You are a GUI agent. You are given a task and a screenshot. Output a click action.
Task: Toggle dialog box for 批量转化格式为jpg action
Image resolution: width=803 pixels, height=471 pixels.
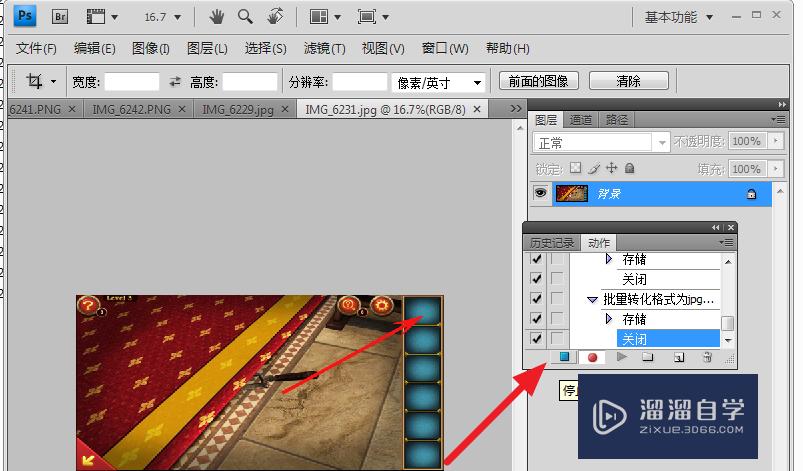pos(557,298)
